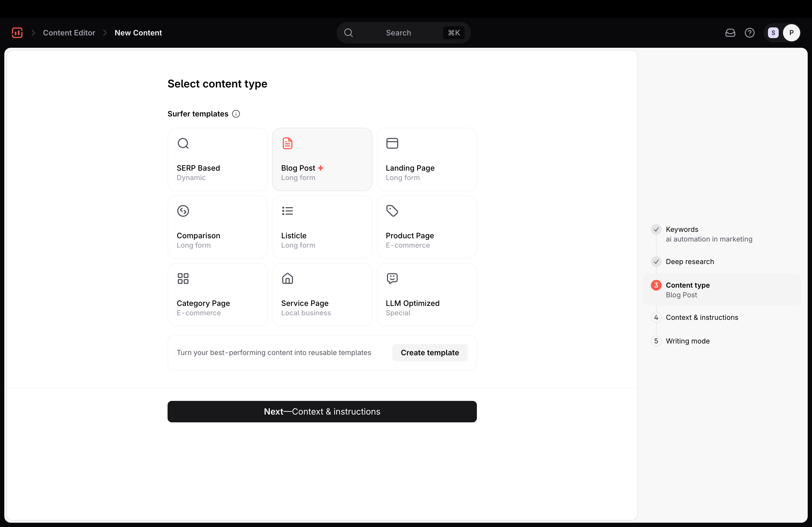
Task: Click the Surfer templates info icon
Action: pyautogui.click(x=236, y=114)
